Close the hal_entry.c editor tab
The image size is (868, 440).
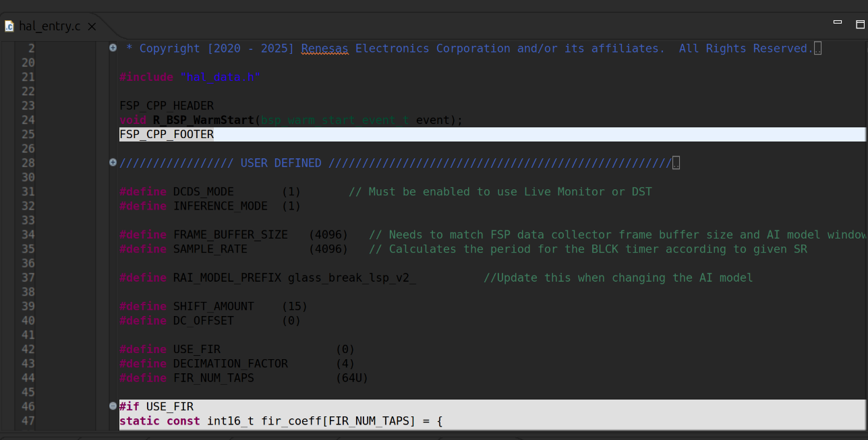[x=92, y=26]
